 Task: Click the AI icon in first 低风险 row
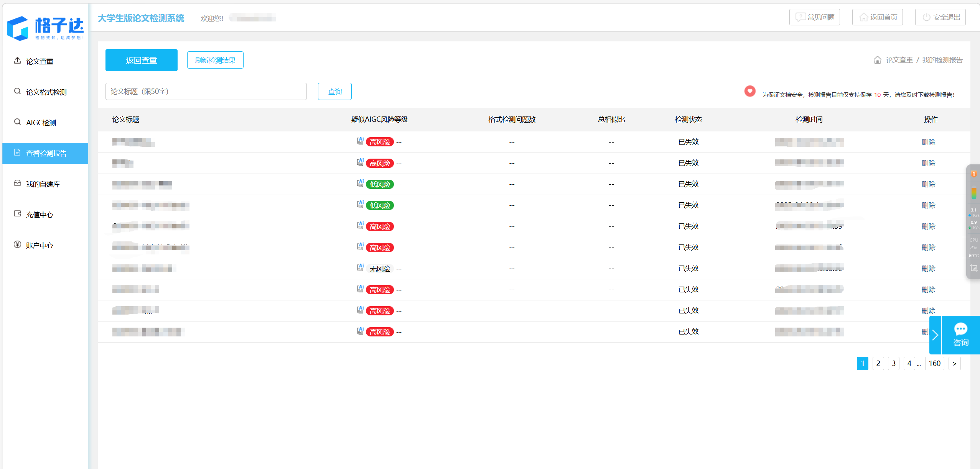point(360,183)
